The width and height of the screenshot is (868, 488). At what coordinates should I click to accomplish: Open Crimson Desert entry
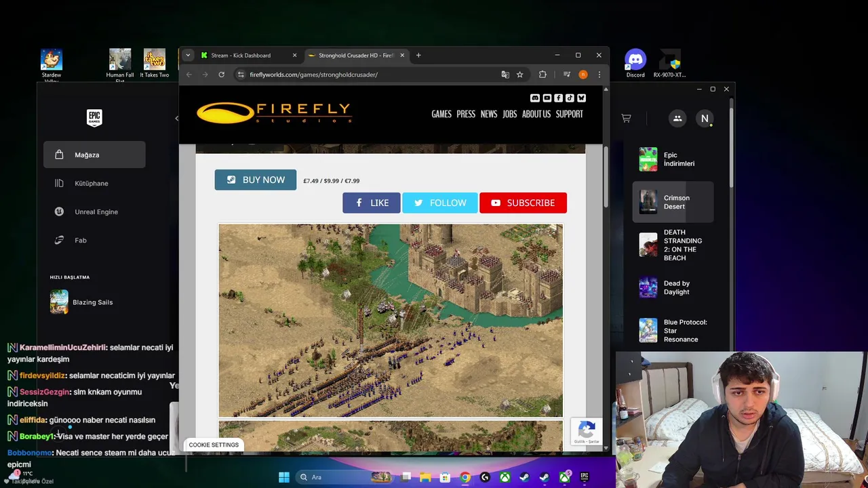673,202
